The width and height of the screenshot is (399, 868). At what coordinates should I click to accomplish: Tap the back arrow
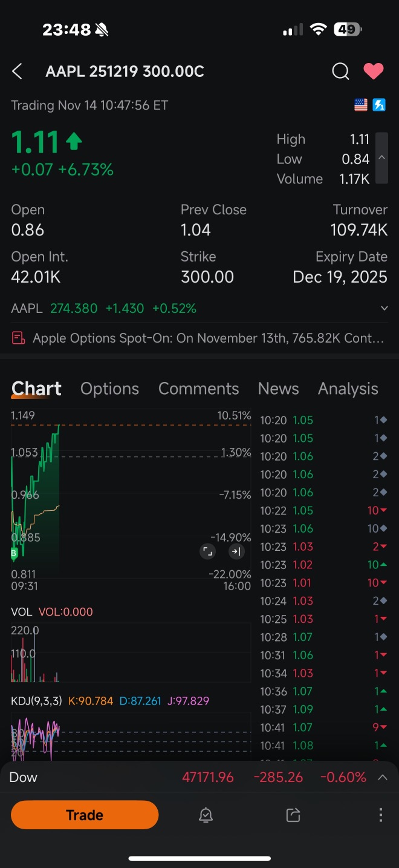click(x=17, y=71)
